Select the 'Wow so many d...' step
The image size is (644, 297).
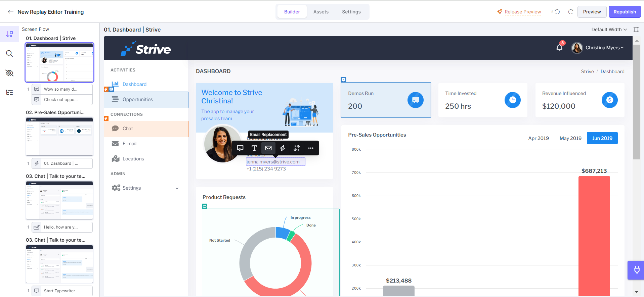click(62, 89)
